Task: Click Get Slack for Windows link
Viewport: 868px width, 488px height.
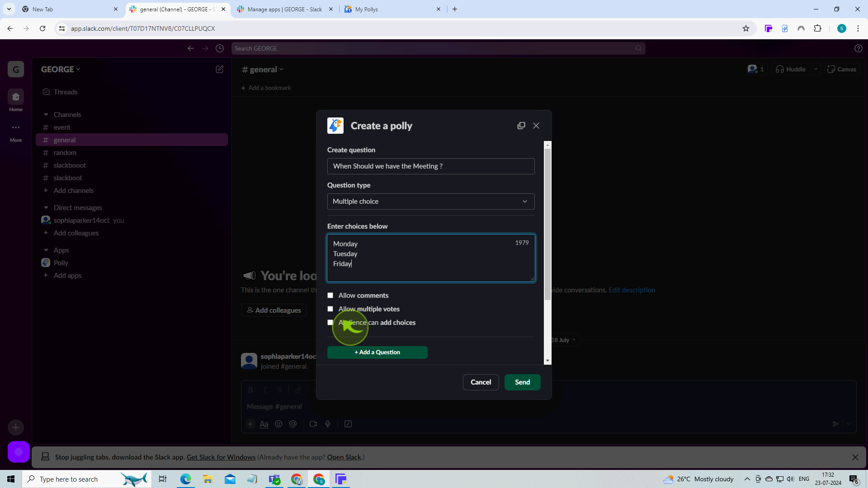Action: click(x=221, y=457)
